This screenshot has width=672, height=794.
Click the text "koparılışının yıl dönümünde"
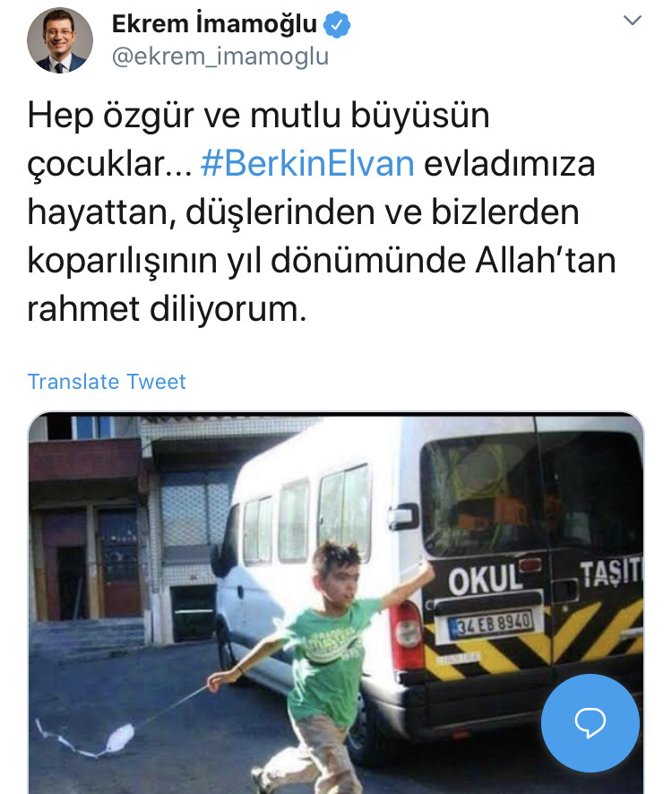pos(246,261)
